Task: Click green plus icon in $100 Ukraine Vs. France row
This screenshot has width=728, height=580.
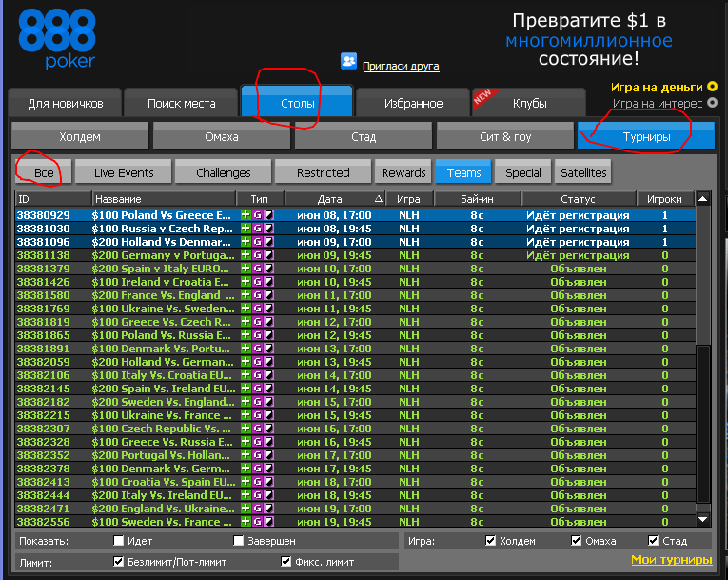Action: (246, 415)
